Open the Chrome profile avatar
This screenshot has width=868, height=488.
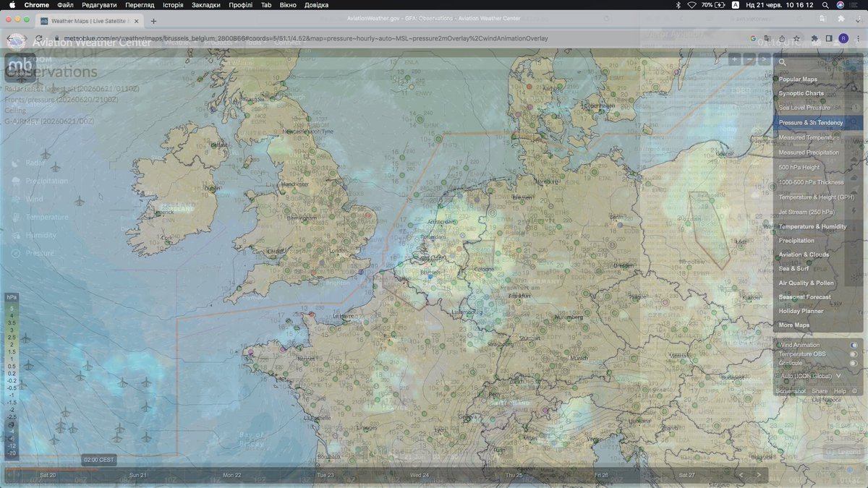coord(843,38)
